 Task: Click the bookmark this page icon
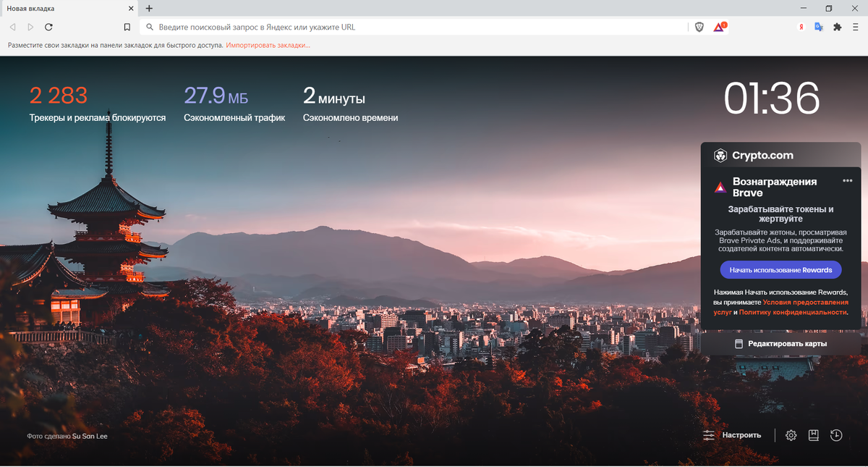coord(127,27)
